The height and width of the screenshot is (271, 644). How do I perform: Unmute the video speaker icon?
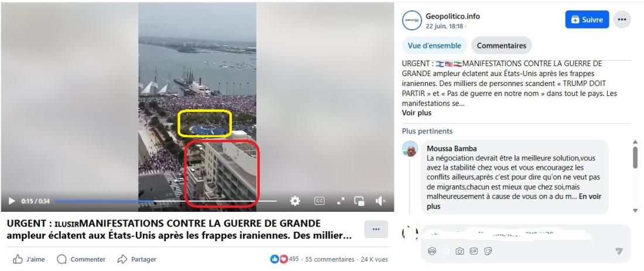(381, 201)
